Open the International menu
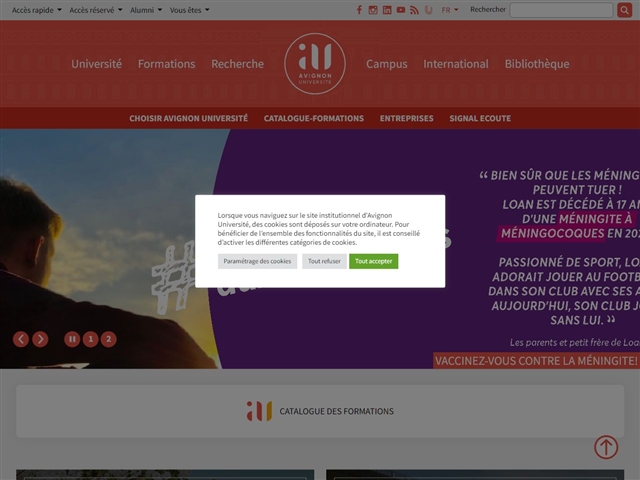Viewport: 640px width, 480px height. (x=456, y=64)
